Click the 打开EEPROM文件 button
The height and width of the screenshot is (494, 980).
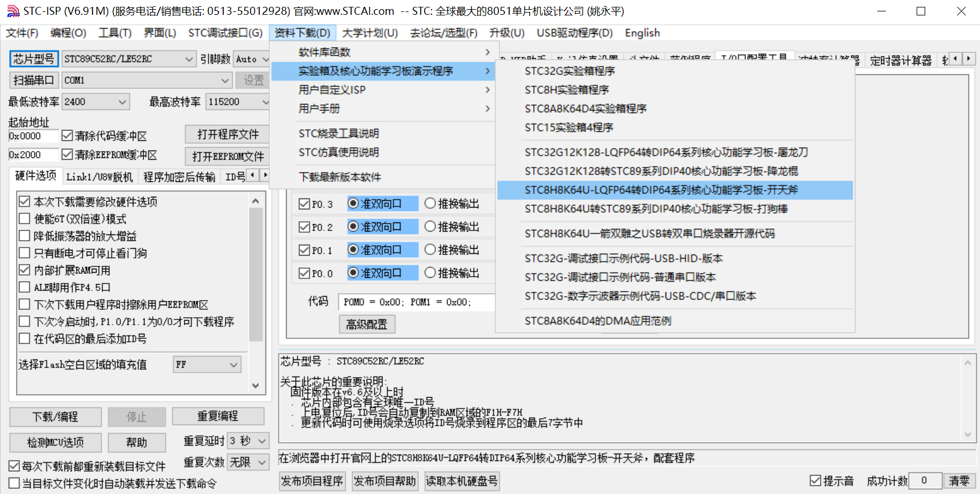(228, 156)
